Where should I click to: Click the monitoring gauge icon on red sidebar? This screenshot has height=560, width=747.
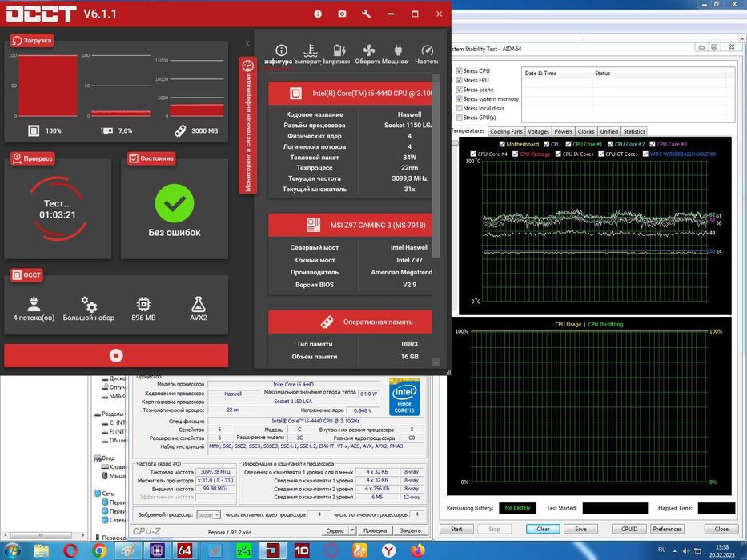(x=247, y=66)
